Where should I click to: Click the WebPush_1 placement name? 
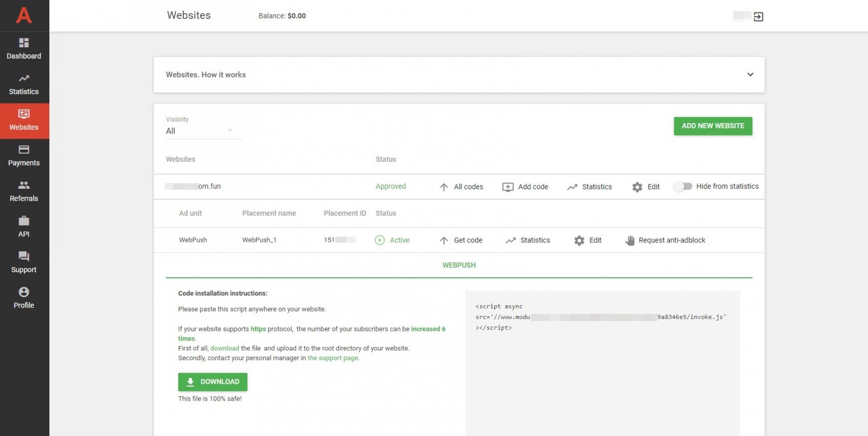coord(259,240)
